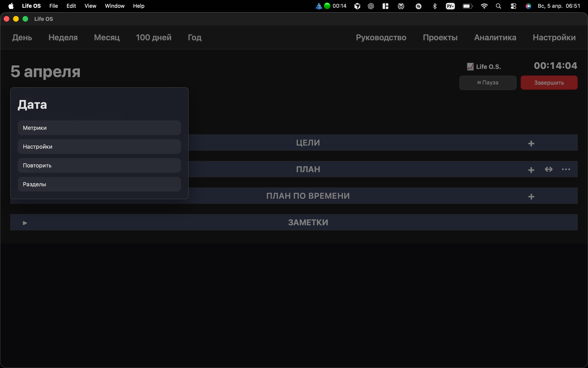The width and height of the screenshot is (588, 368).
Task: Click the pyramid timer icon in menu bar
Action: (319, 6)
